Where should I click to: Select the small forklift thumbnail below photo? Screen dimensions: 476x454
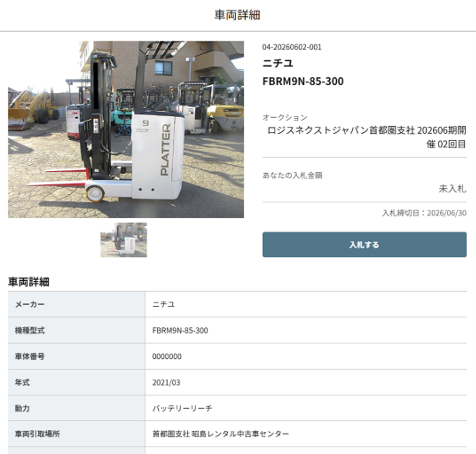pyautogui.click(x=123, y=240)
